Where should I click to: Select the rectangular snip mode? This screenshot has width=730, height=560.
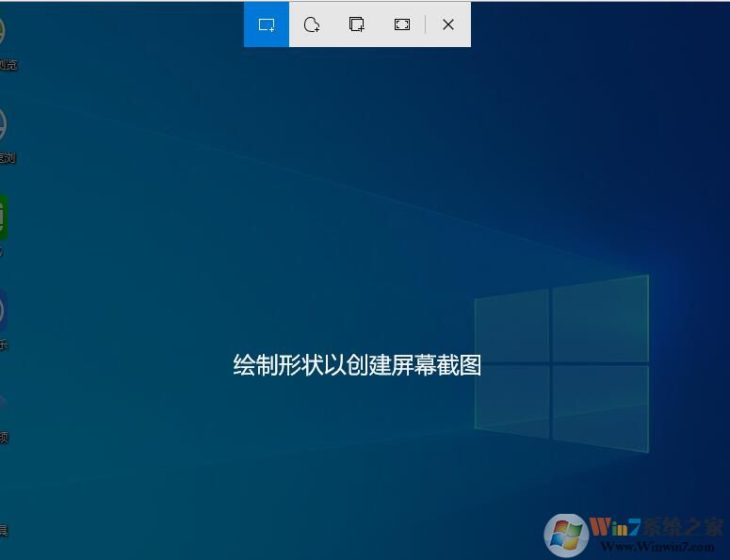(267, 24)
